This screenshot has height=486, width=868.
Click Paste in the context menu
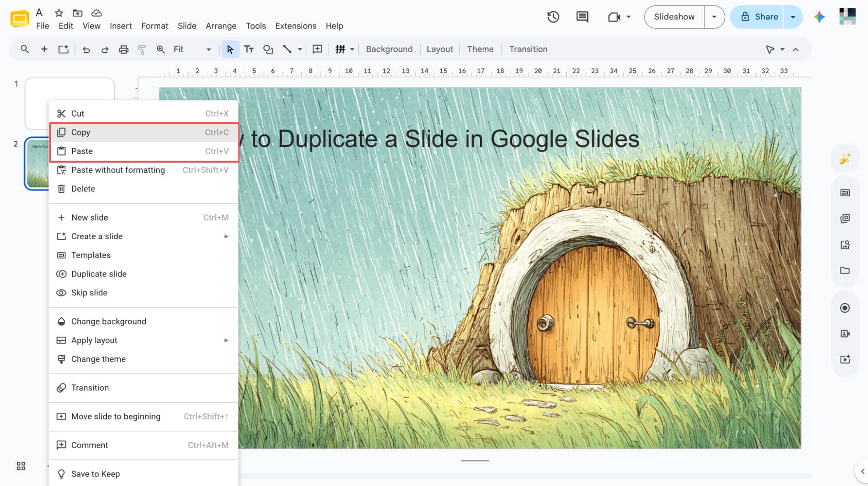[x=143, y=151]
